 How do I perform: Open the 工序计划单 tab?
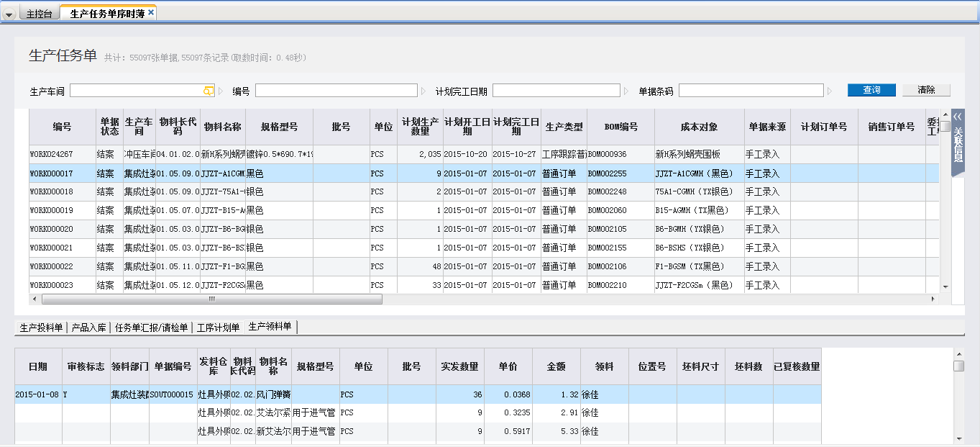[x=219, y=328]
